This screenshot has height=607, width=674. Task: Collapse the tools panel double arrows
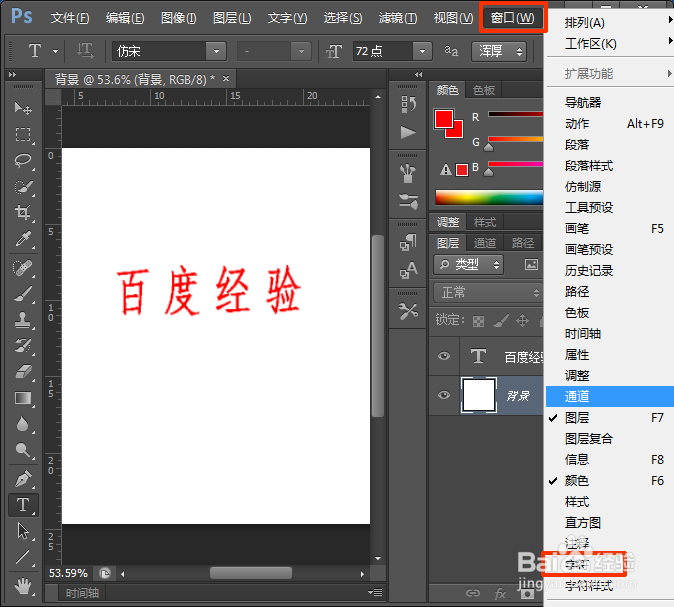pos(12,74)
